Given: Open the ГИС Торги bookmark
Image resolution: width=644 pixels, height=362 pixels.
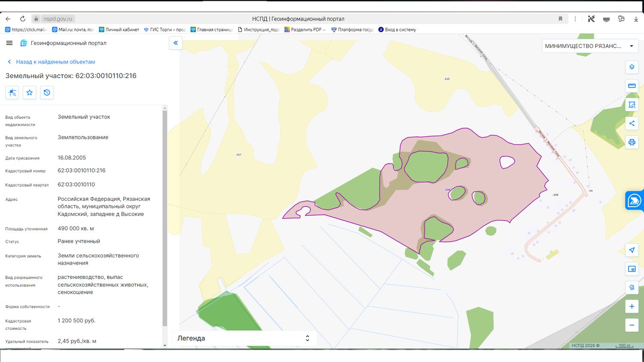Looking at the screenshot, I should 164,30.
